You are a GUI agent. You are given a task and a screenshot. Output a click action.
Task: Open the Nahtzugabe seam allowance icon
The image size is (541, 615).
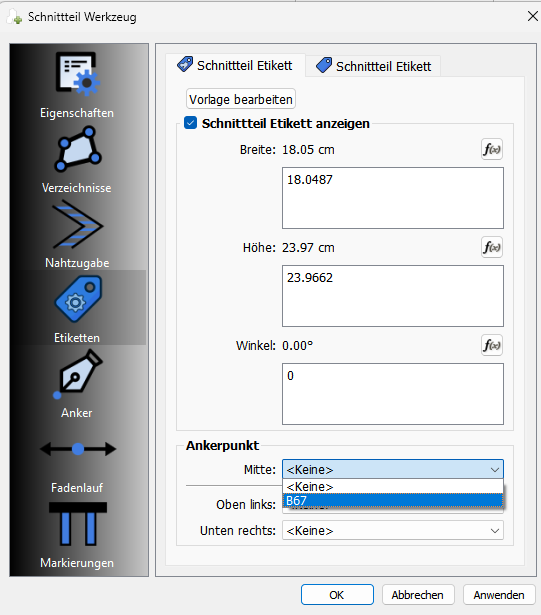point(77,224)
